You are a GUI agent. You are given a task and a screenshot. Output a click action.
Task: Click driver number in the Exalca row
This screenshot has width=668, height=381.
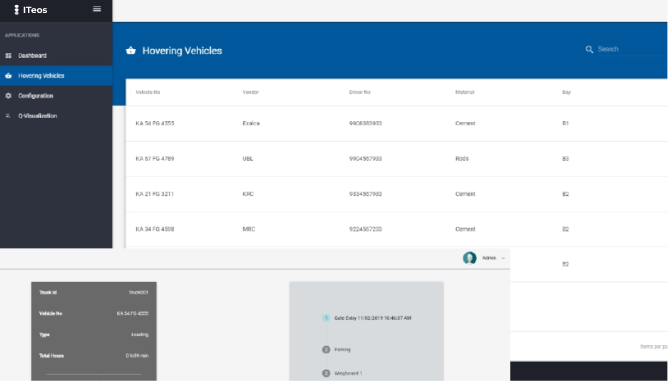tap(366, 123)
